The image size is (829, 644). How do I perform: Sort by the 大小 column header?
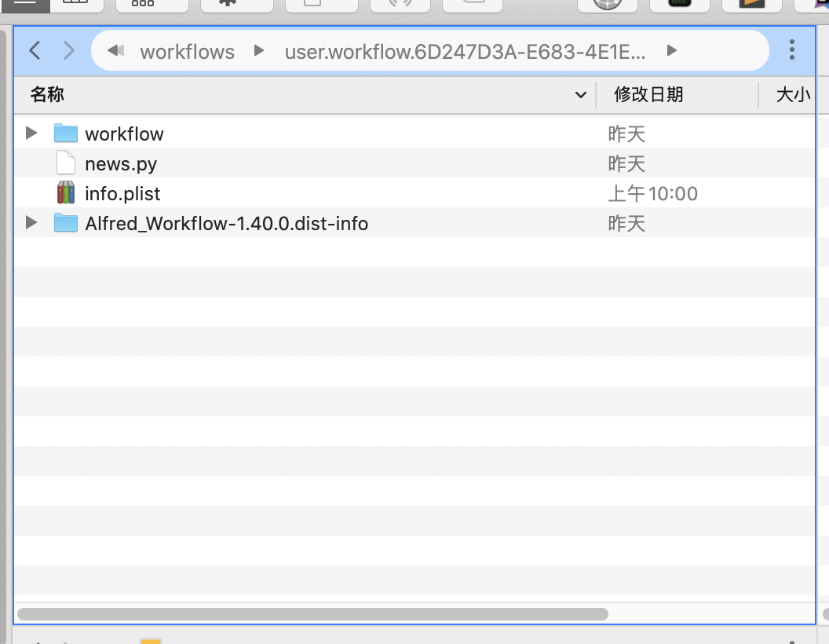pos(794,95)
